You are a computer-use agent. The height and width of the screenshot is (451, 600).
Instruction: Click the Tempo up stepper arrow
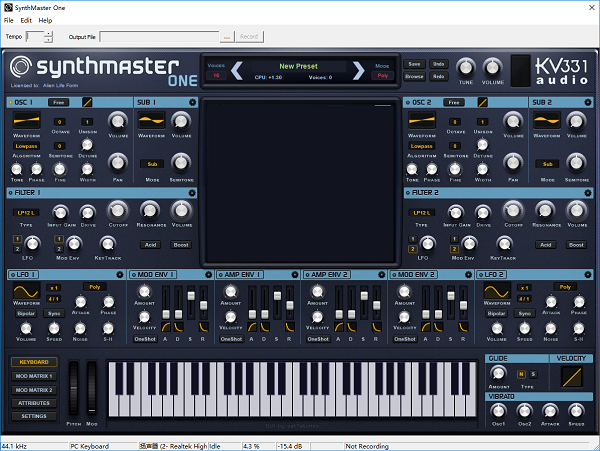click(49, 34)
